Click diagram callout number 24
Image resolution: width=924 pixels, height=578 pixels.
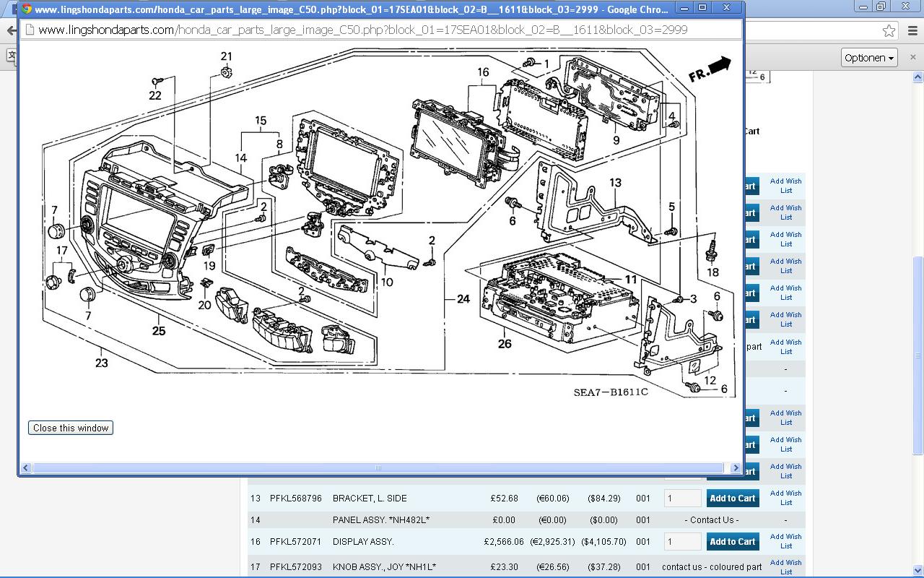click(x=463, y=298)
